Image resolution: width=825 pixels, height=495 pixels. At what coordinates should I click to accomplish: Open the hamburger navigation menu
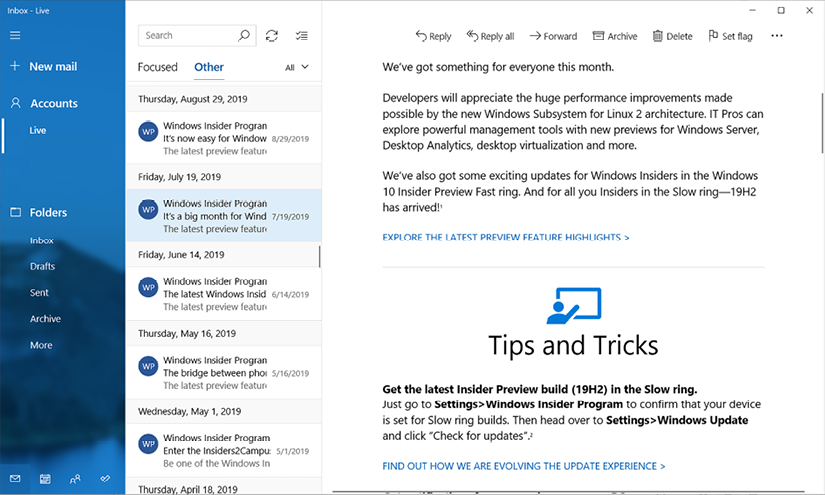pos(15,35)
